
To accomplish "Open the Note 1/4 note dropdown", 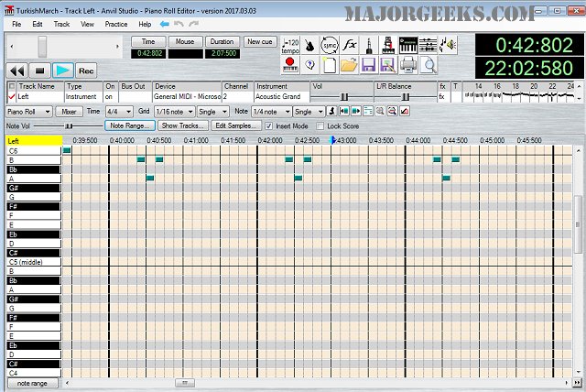I will pos(271,112).
